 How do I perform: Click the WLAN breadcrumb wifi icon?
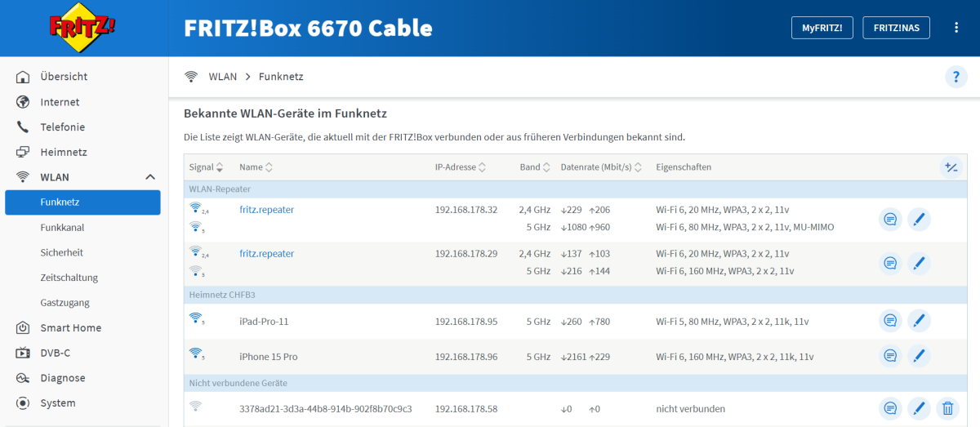click(191, 77)
